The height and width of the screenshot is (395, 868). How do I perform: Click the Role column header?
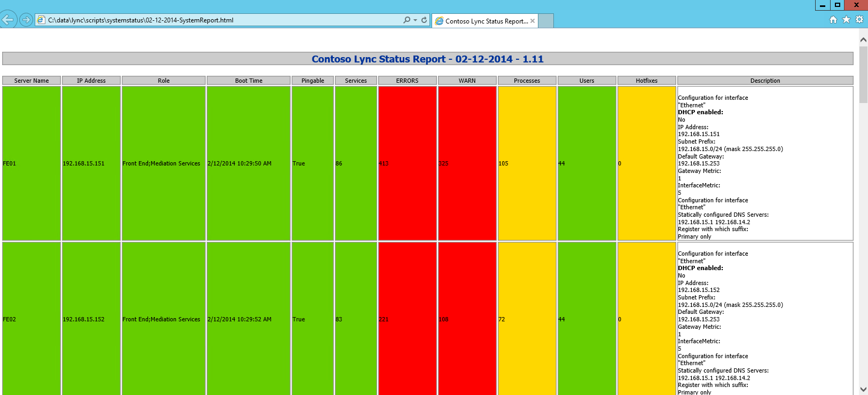163,81
